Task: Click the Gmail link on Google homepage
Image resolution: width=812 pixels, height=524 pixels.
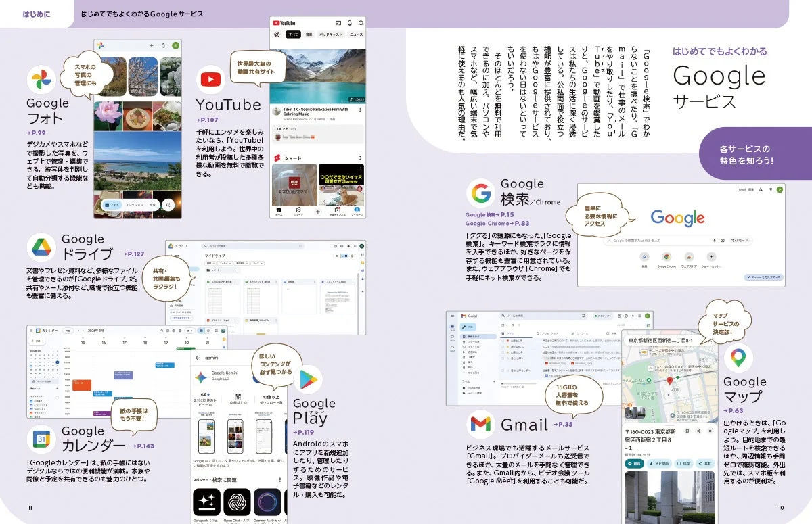Action: point(742,189)
